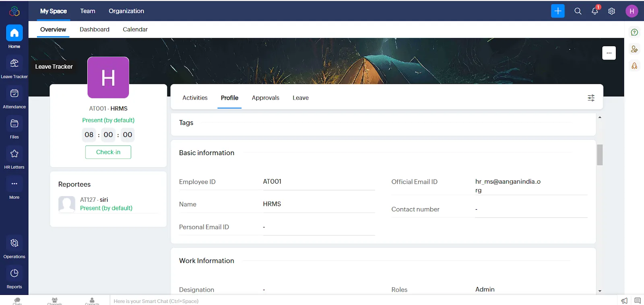Viewport: 644px width, 305px height.
Task: Click the hr_ms@aanganindia.org email value
Action: 508,186
